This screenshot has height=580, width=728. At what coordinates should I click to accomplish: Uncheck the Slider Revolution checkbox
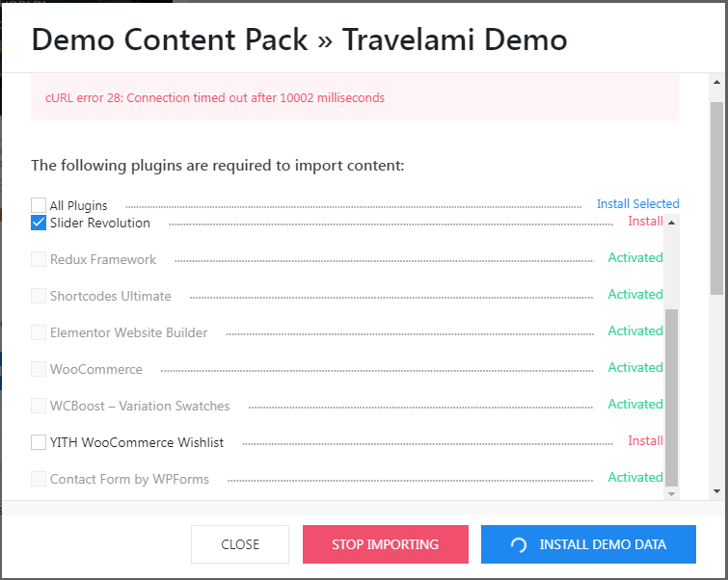click(x=39, y=223)
